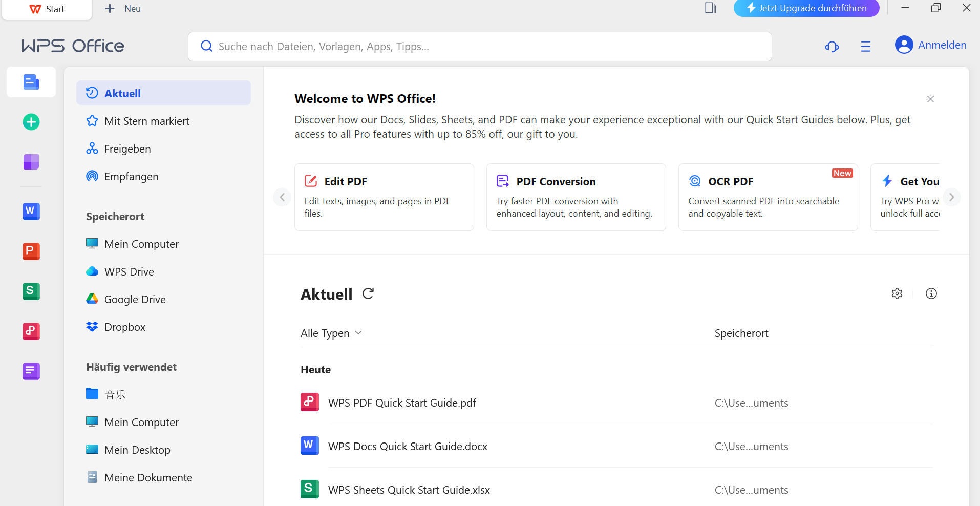980x506 pixels.
Task: Click Anmelden to sign in
Action: [942, 45]
